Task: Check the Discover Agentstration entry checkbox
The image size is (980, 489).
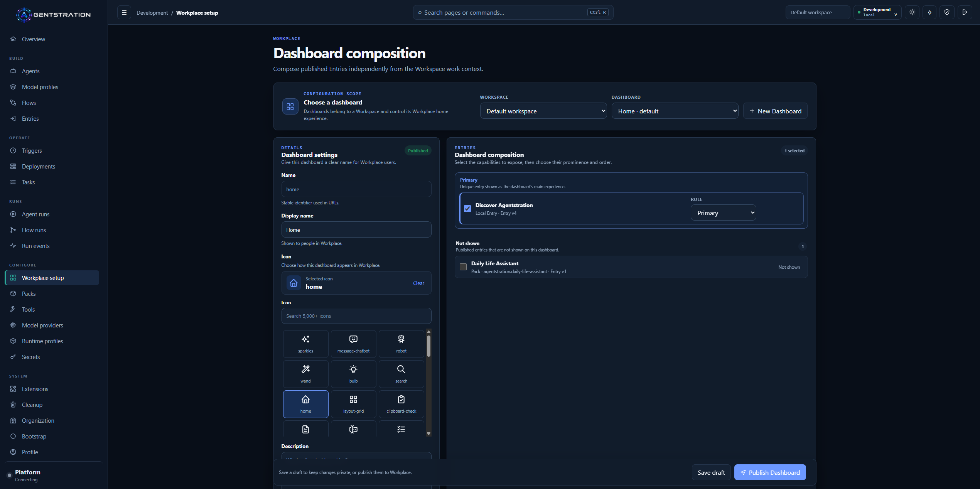Action: [467, 209]
